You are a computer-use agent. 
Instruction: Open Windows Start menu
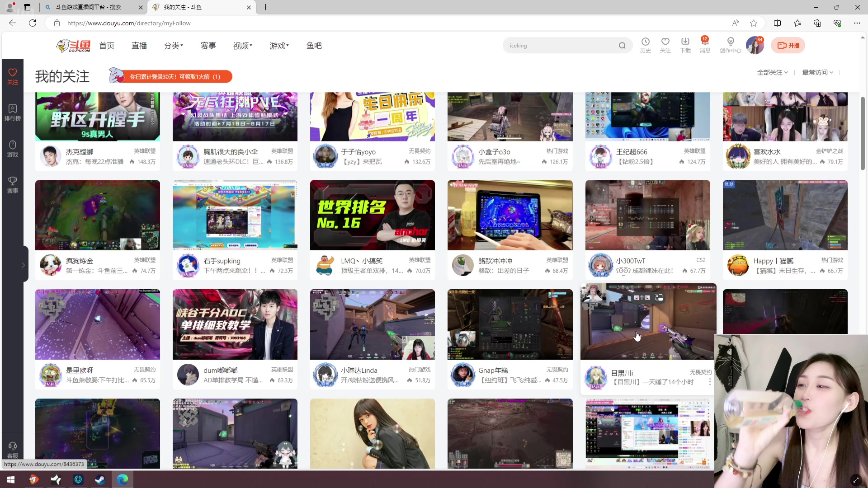11,479
